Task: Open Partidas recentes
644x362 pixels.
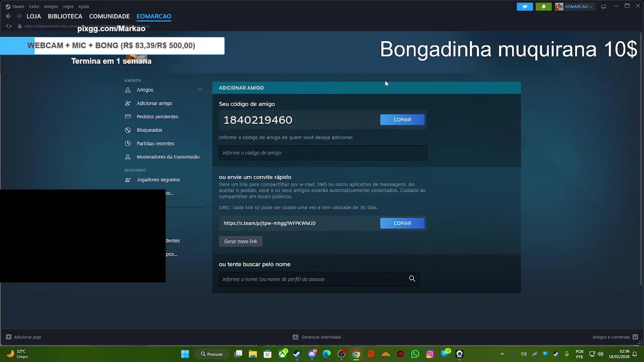Action: [x=155, y=143]
